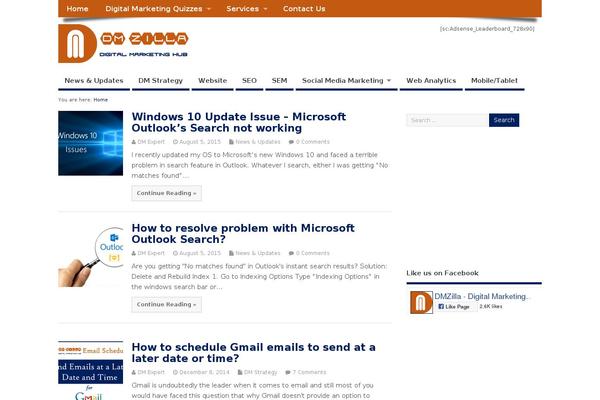Expand the Services dropdown menu
Image resolution: width=600 pixels, height=400 pixels.
tap(247, 8)
